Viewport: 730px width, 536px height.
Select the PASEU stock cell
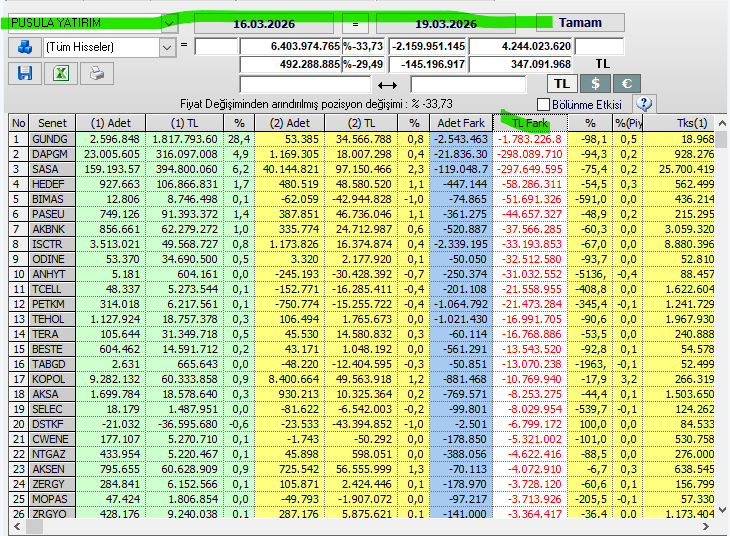[52, 214]
